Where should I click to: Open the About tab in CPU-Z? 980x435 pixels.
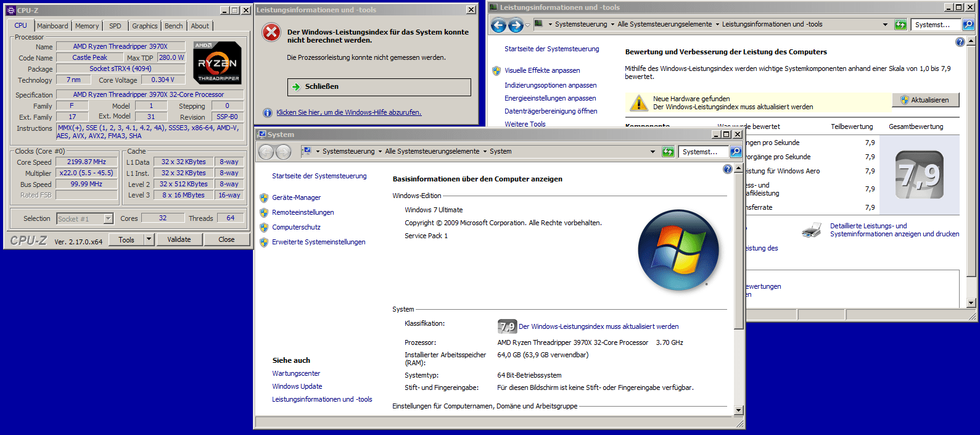point(200,26)
